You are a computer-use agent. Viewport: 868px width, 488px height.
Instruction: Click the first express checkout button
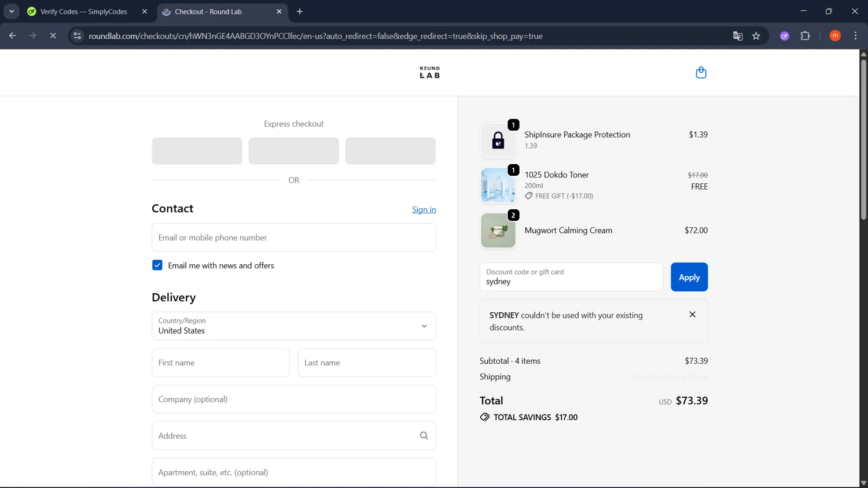click(197, 151)
